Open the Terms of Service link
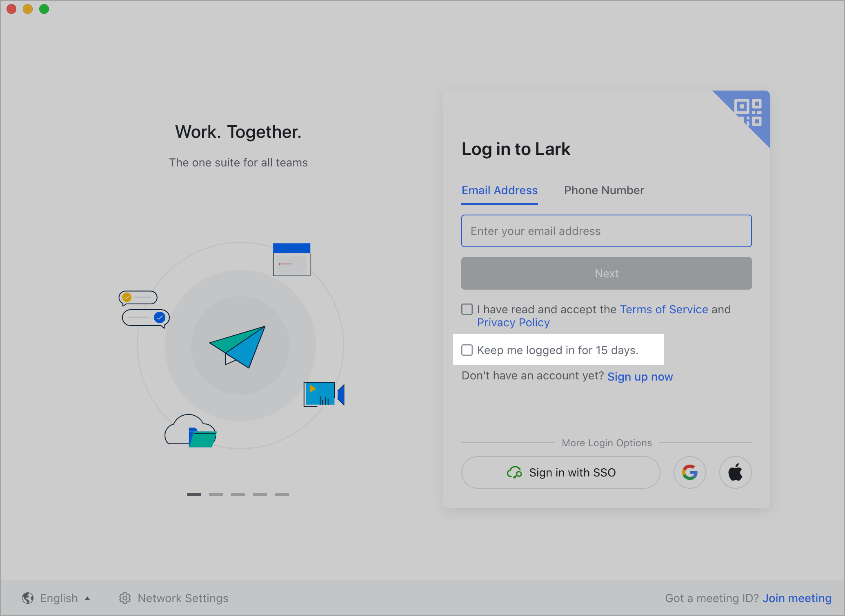Screen dimensions: 845x616 [x=664, y=309]
